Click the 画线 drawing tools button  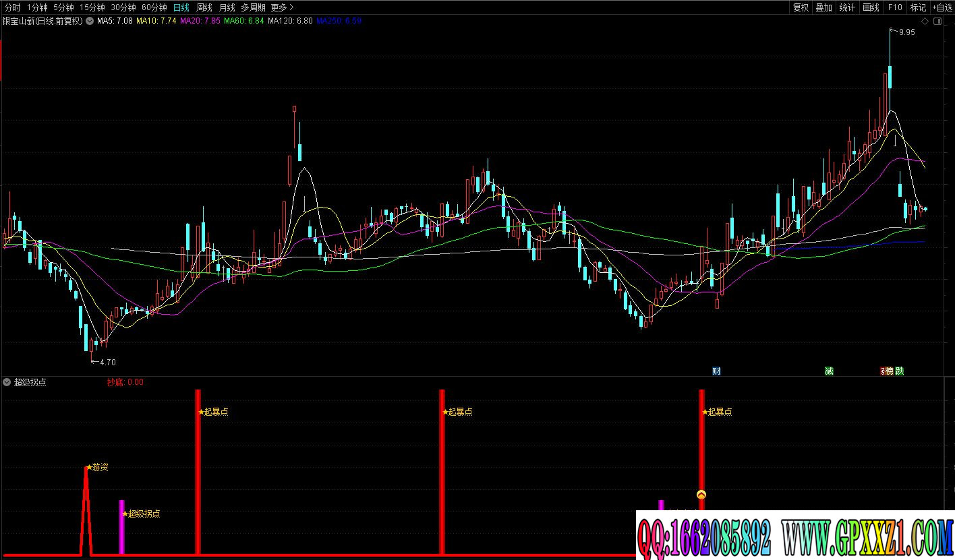point(871,7)
